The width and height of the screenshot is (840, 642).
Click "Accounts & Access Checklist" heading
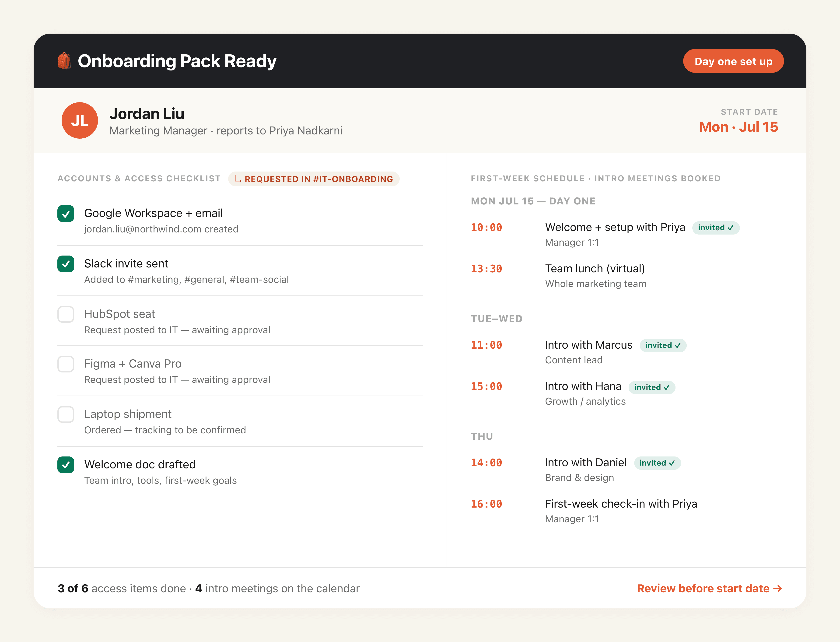point(139,179)
